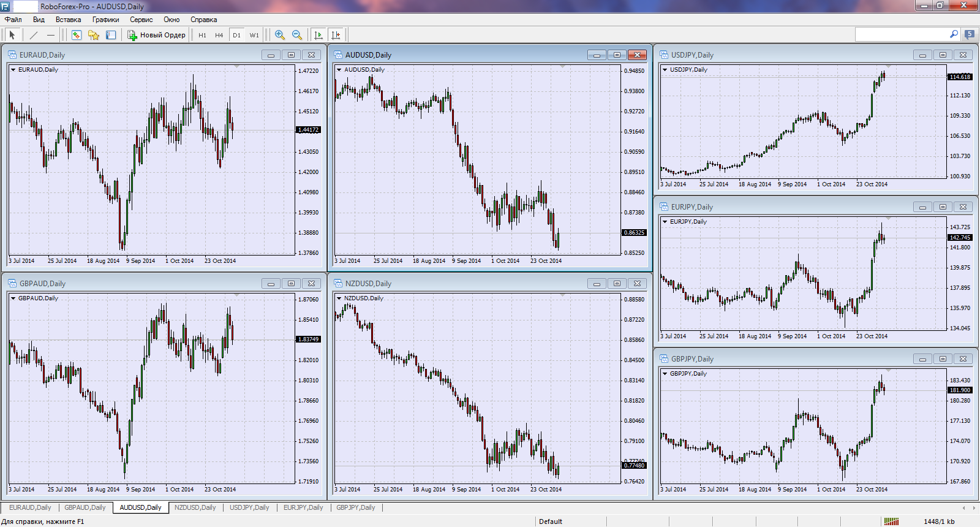Screen dimensions: 980x527
Task: Click the 1448/1 kb traffic indicator
Action: (939, 521)
